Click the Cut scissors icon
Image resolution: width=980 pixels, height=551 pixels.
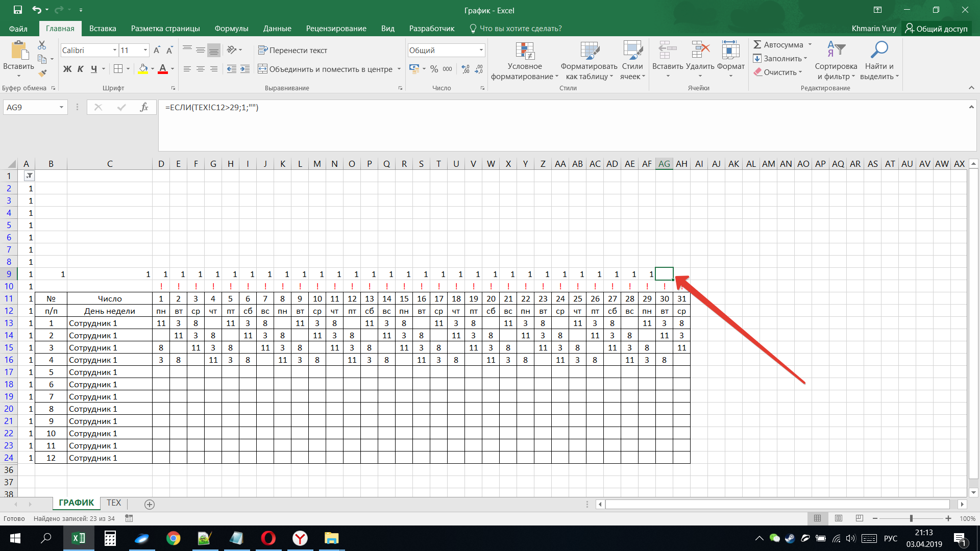tap(42, 45)
